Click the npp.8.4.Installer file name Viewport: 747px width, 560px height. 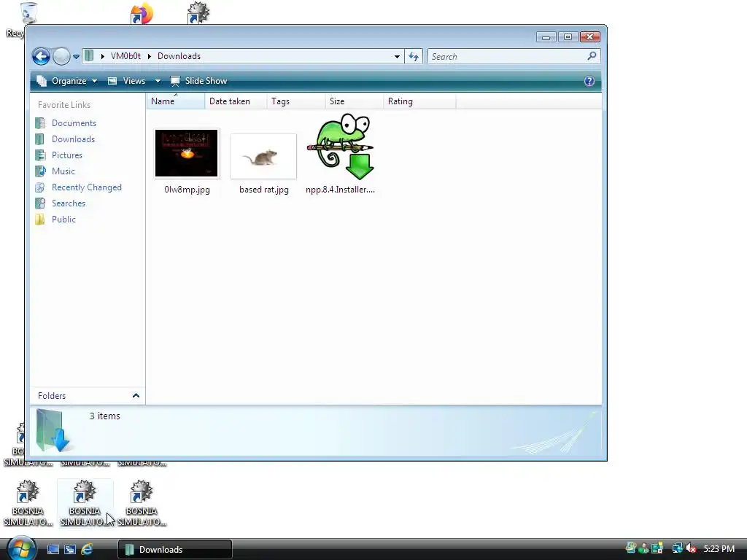(x=340, y=190)
